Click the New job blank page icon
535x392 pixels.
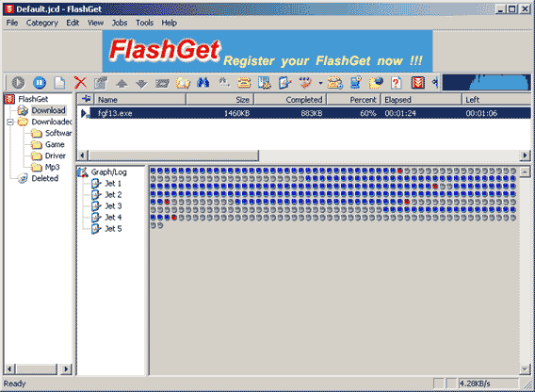pyautogui.click(x=59, y=83)
